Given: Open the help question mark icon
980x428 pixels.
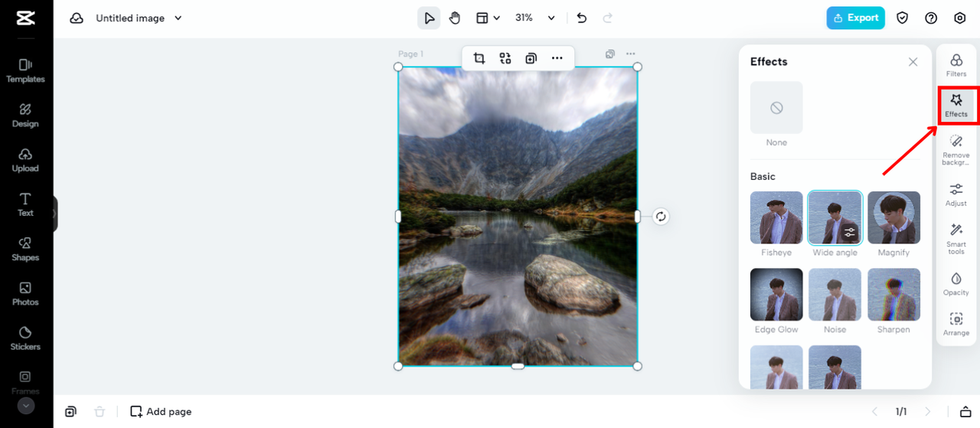Looking at the screenshot, I should [x=931, y=18].
